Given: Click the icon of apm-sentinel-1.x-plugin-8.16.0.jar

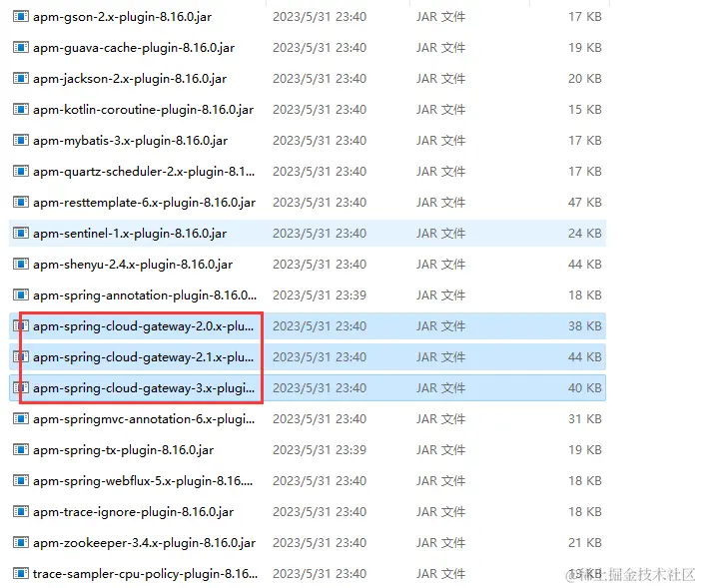Looking at the screenshot, I should click(x=21, y=233).
